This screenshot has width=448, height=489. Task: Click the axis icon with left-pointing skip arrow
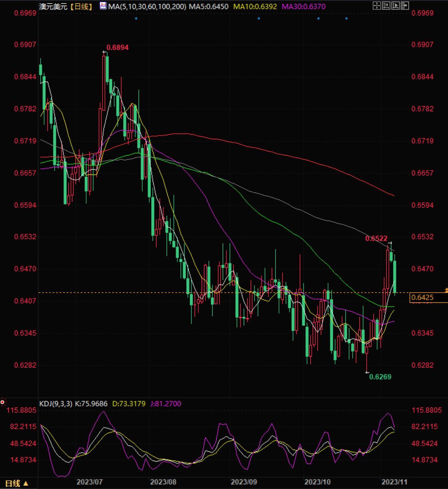386,6
